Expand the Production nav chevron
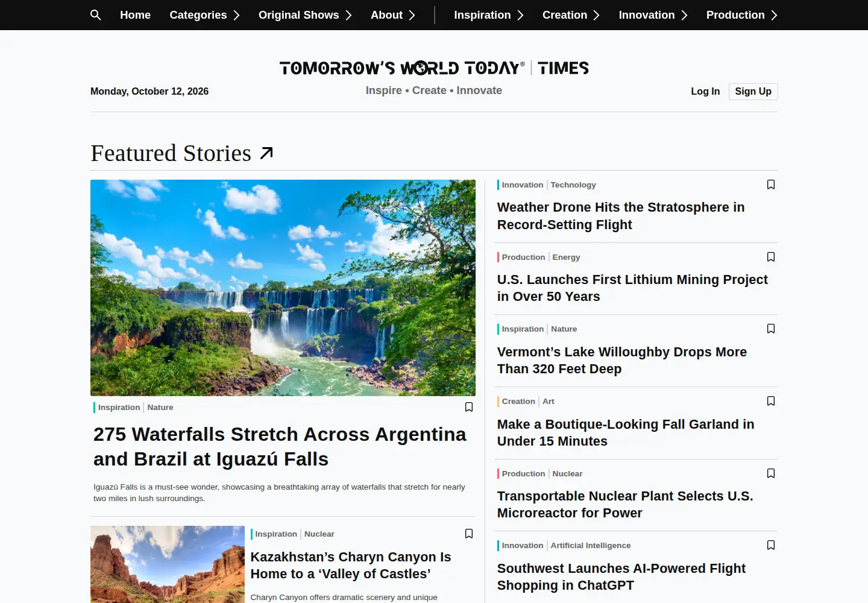 pyautogui.click(x=774, y=15)
